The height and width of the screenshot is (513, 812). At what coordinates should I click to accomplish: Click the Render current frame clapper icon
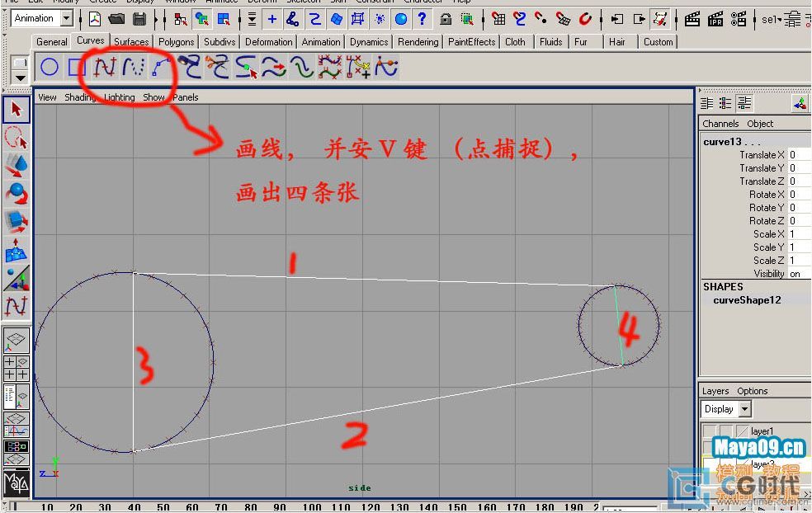click(692, 20)
